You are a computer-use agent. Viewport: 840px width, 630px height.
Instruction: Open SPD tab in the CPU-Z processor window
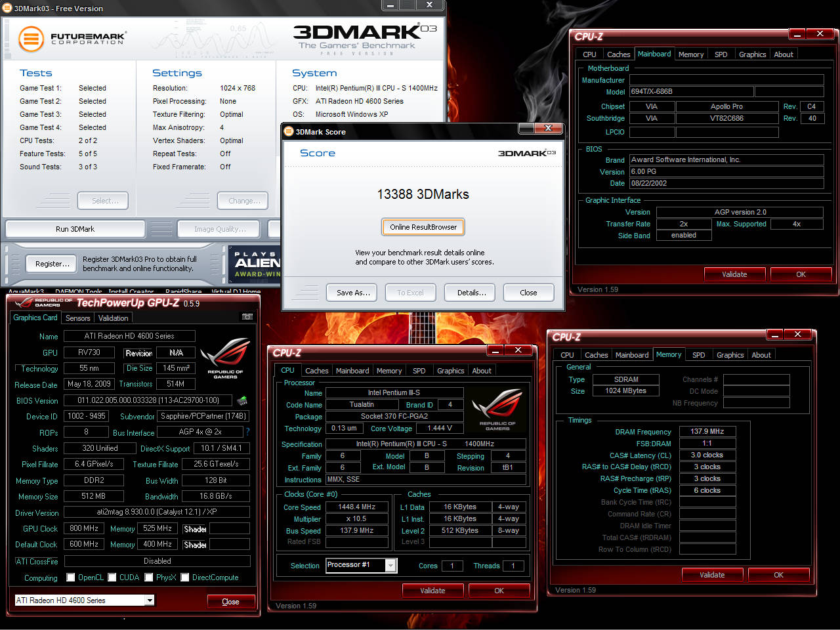[419, 371]
